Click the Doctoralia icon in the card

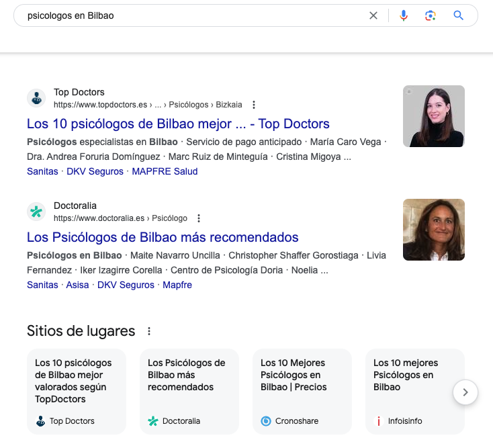pos(153,421)
